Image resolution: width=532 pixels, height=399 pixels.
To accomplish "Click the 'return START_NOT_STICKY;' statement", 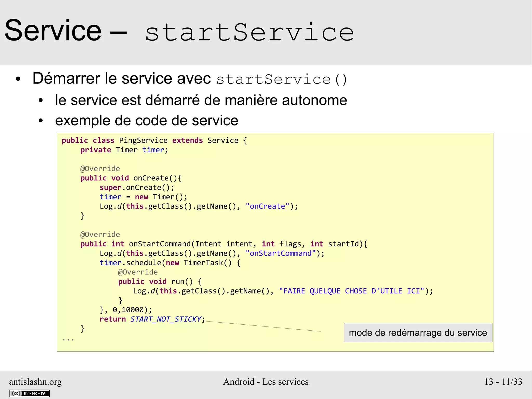I will coord(152,319).
